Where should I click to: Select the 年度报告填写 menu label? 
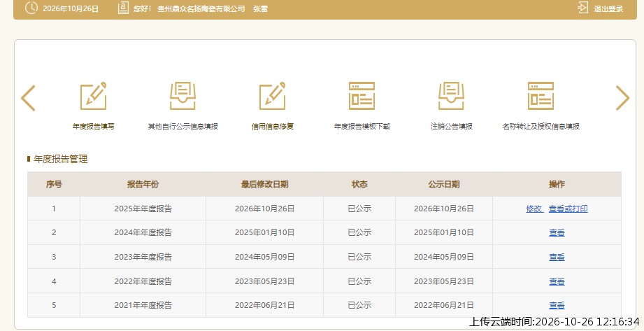[93, 127]
